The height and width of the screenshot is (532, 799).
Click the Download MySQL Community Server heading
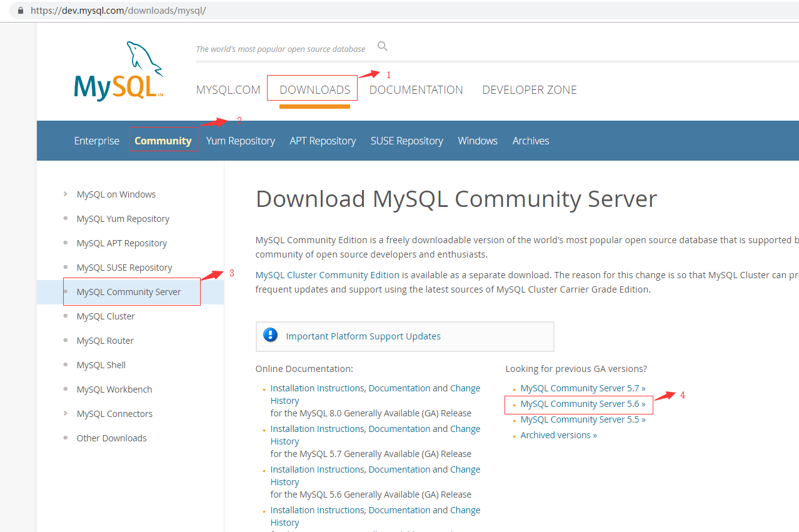click(456, 199)
